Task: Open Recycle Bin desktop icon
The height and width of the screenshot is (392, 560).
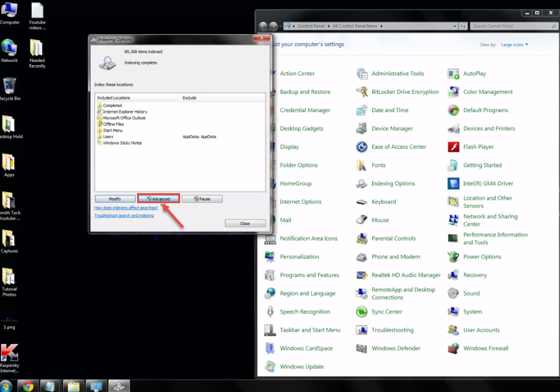Action: point(9,89)
